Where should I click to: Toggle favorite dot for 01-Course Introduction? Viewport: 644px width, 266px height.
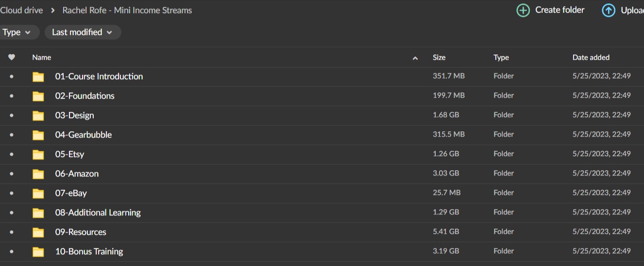12,76
